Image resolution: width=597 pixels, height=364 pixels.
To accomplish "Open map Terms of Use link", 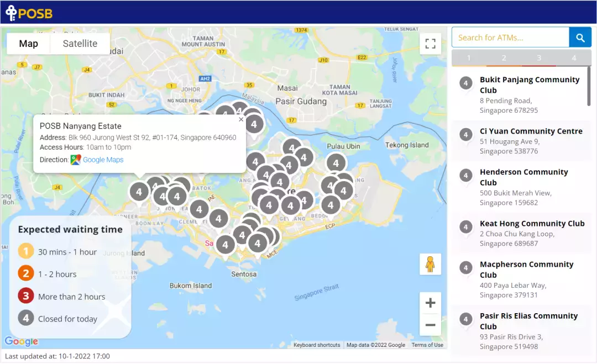I will (x=427, y=345).
